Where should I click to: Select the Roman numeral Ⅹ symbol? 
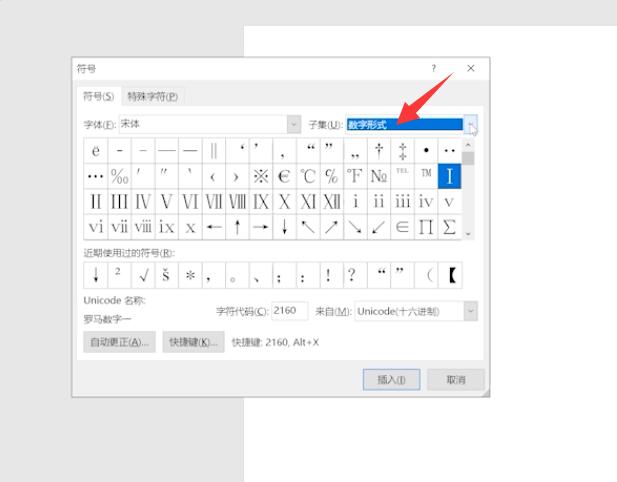(284, 201)
